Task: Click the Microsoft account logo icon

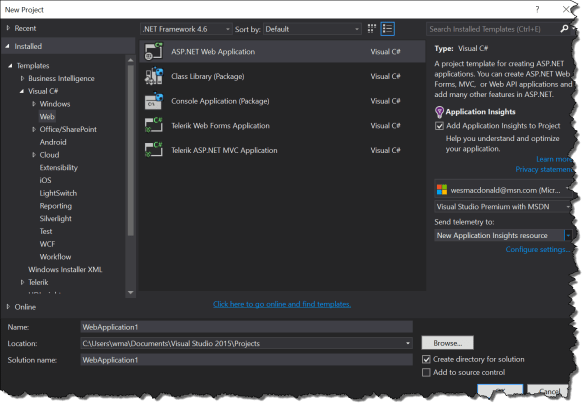Action: (442, 190)
